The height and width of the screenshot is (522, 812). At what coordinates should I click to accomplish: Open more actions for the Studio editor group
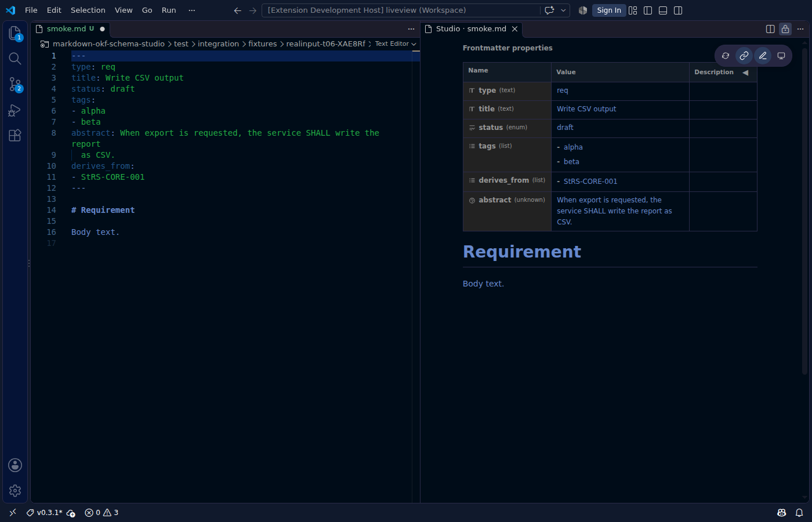[800, 29]
